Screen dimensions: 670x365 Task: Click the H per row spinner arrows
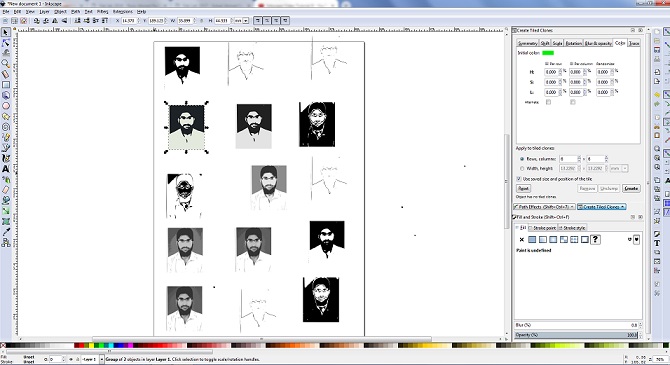coord(560,72)
